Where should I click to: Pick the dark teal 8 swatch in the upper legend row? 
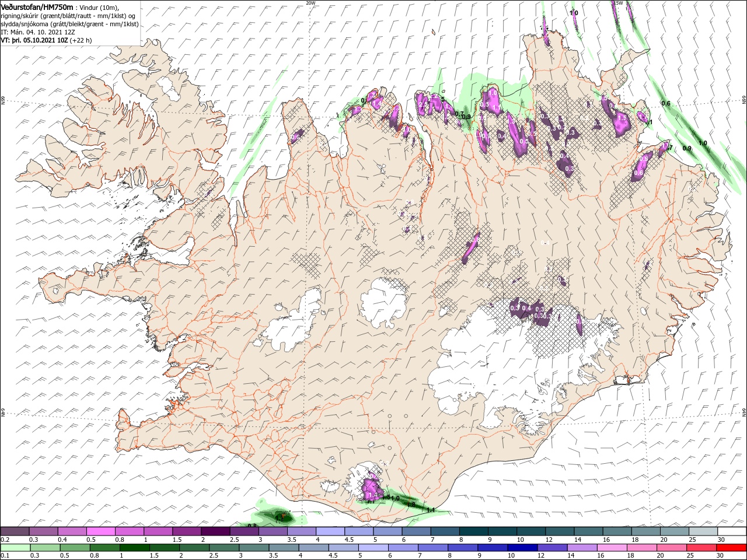click(x=474, y=531)
